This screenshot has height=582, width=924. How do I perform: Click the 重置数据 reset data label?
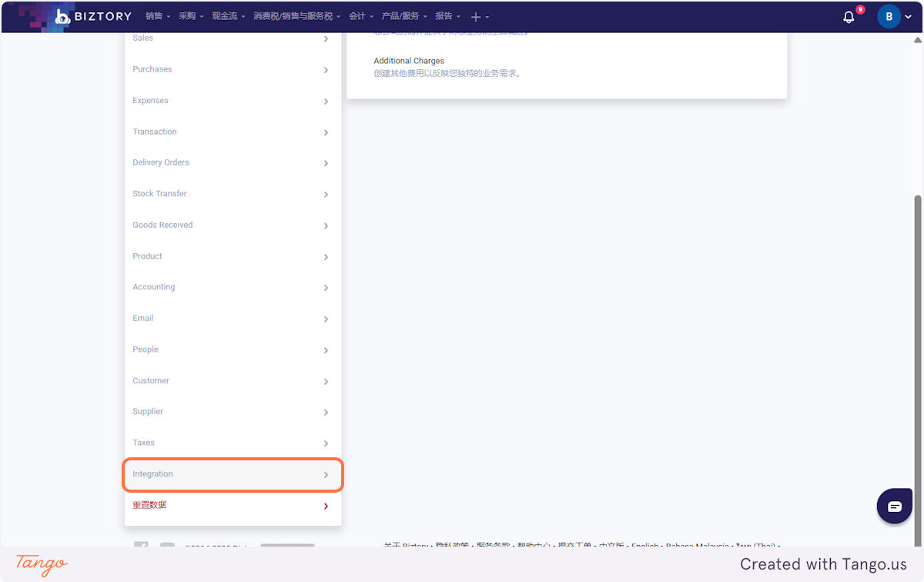pyautogui.click(x=149, y=505)
